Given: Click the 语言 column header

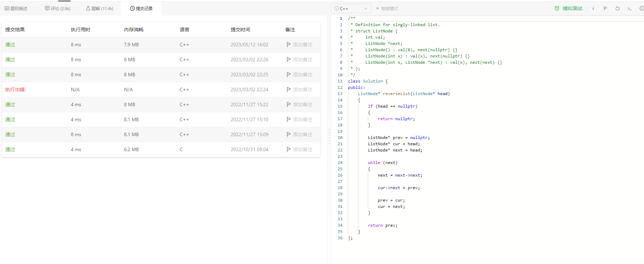Looking at the screenshot, I should [x=185, y=30].
